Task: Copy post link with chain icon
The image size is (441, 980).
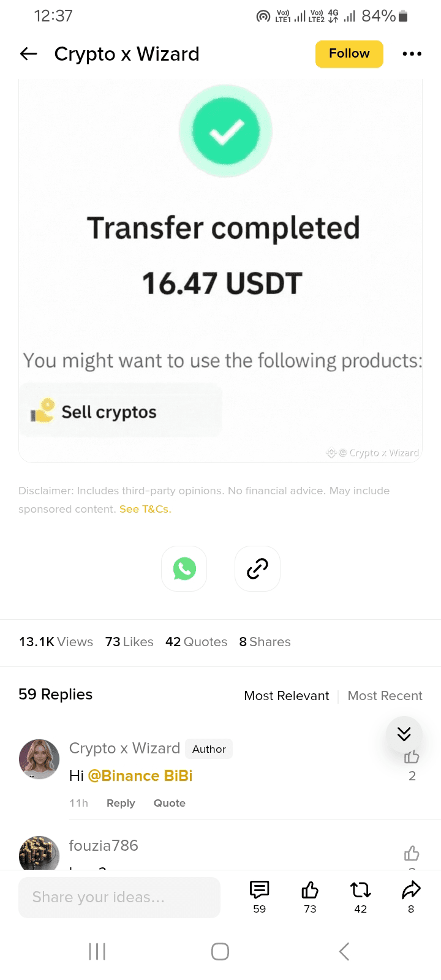Action: [x=257, y=568]
